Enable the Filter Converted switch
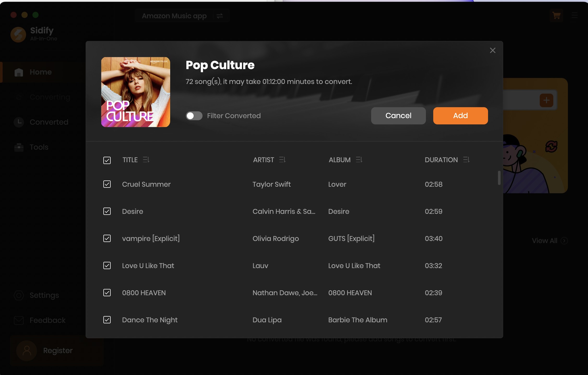The width and height of the screenshot is (588, 375). 194,116
